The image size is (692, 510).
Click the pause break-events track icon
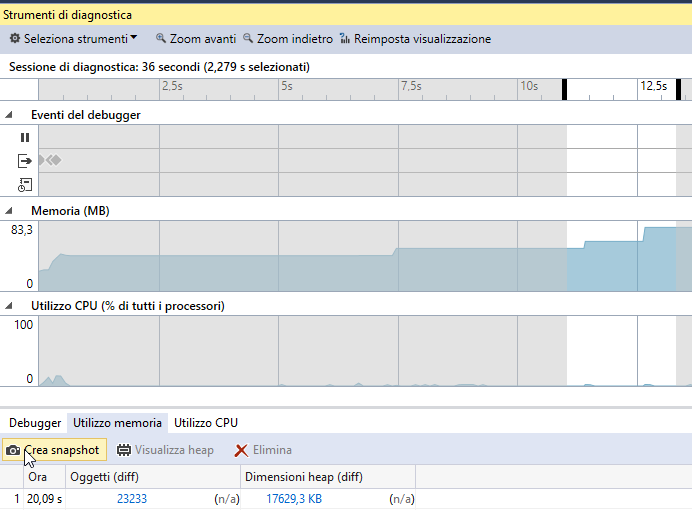pos(25,138)
